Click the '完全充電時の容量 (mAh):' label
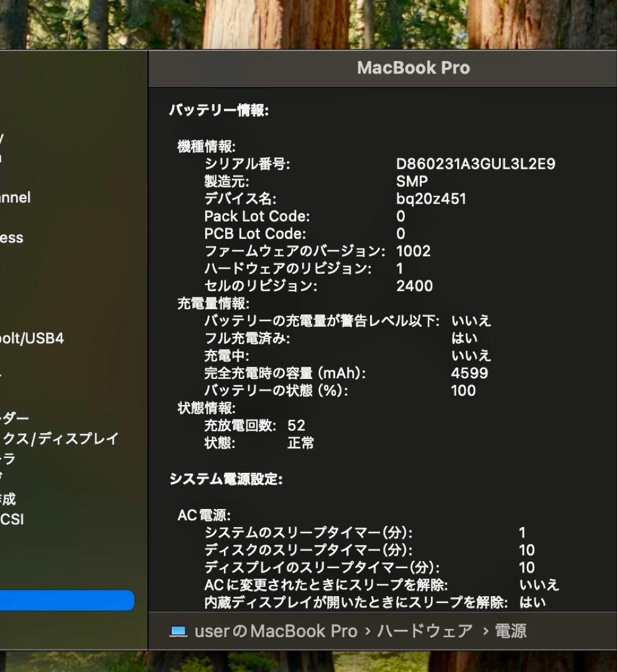 tap(285, 373)
